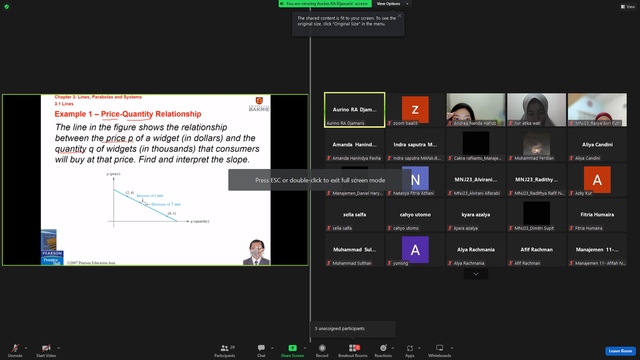640x360 pixels.
Task: Select Muhammad Ferdian video tile
Action: point(536,145)
